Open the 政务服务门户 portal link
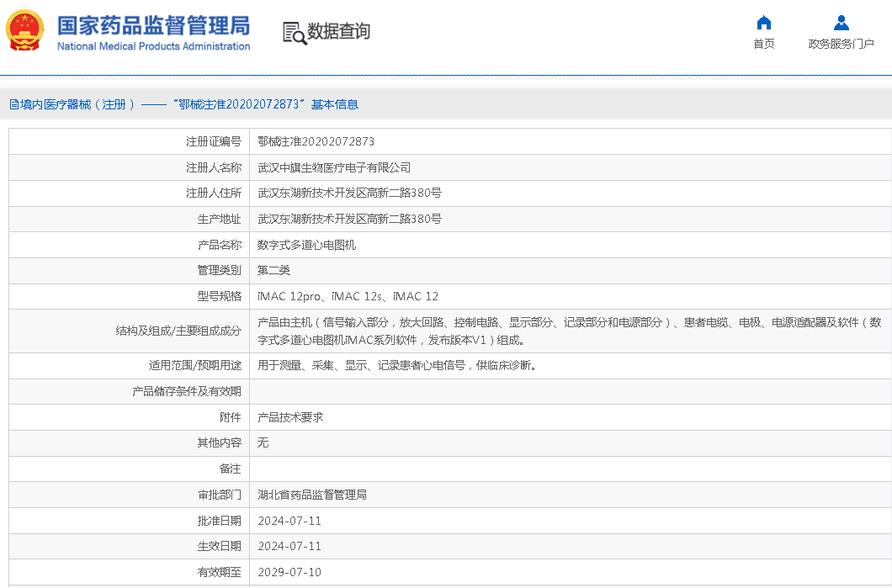The width and height of the screenshot is (892, 588). coord(841,44)
